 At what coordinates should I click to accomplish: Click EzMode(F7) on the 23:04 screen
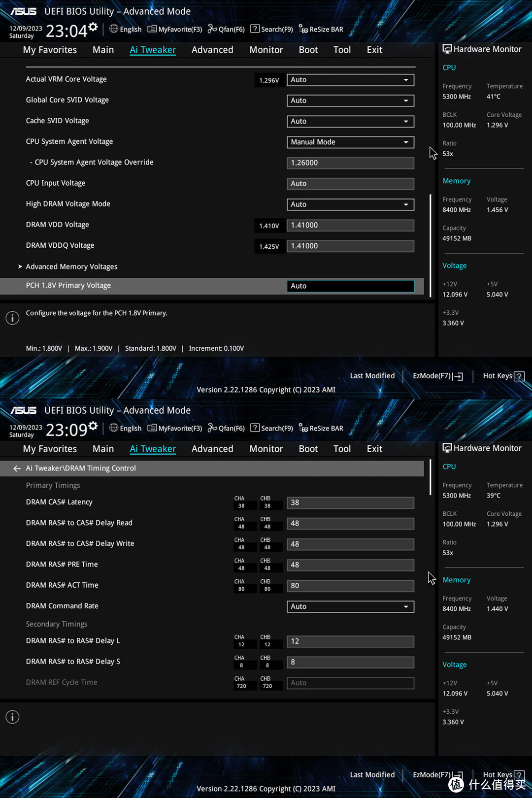(438, 376)
